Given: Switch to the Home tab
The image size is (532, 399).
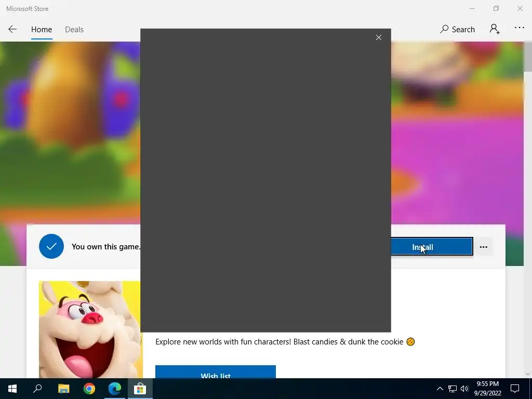Looking at the screenshot, I should (x=42, y=30).
